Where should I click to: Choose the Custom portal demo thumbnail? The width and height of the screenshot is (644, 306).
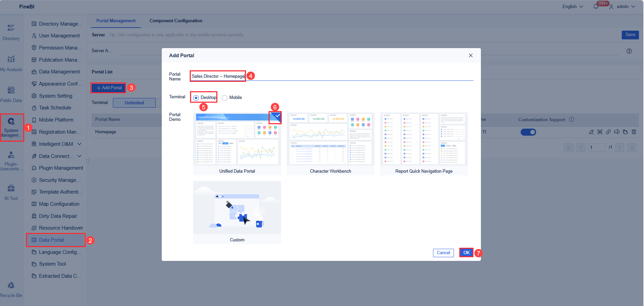click(237, 212)
